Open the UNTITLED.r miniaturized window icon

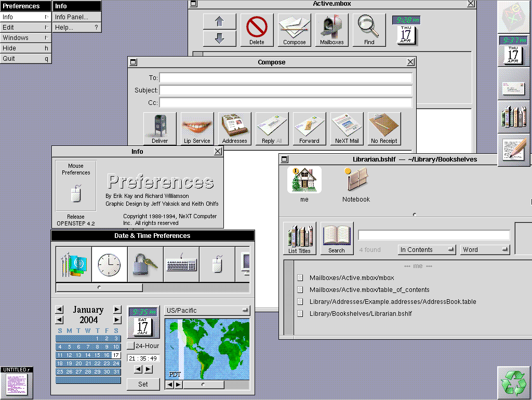(x=17, y=383)
